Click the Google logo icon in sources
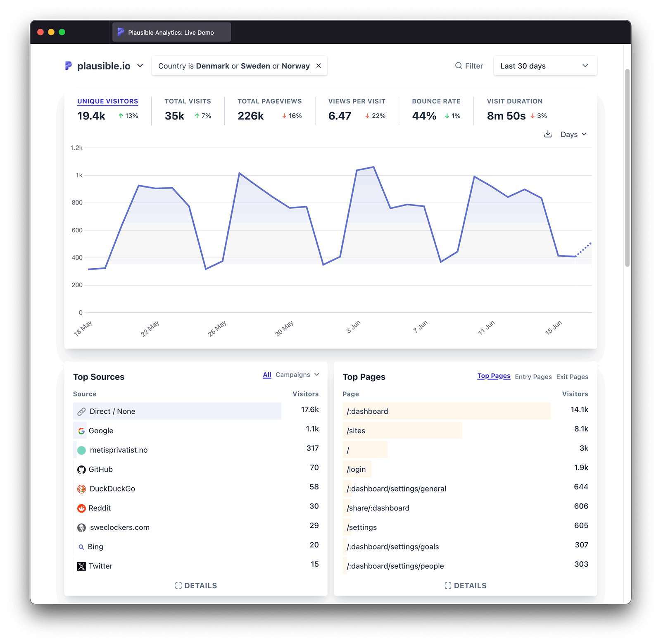This screenshot has width=661, height=644. pos(81,431)
